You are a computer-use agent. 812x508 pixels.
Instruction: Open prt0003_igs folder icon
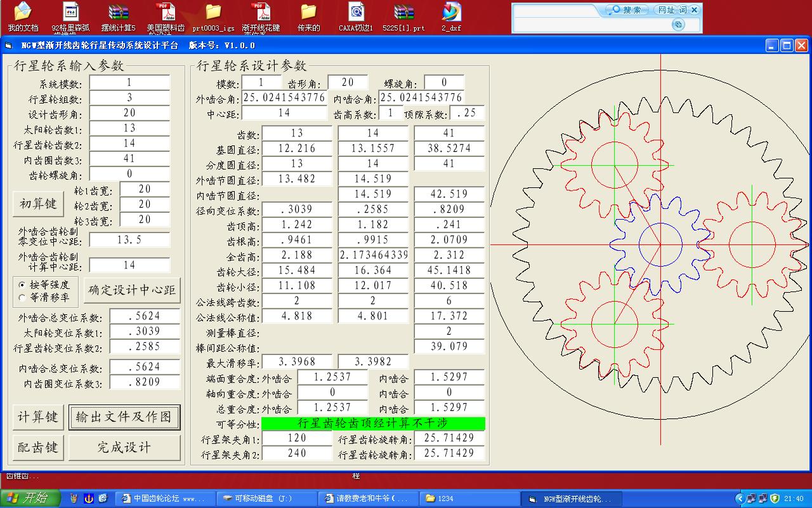tap(213, 17)
